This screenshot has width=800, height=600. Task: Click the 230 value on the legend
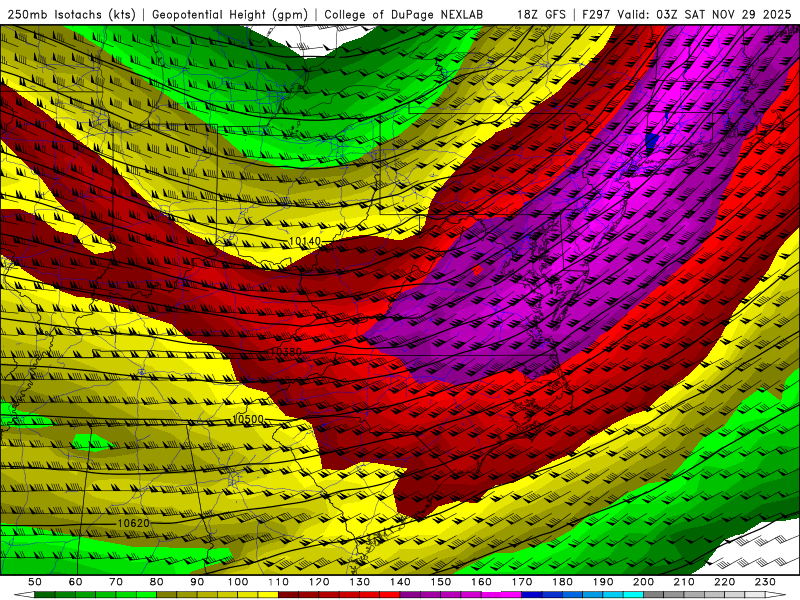[x=765, y=582]
